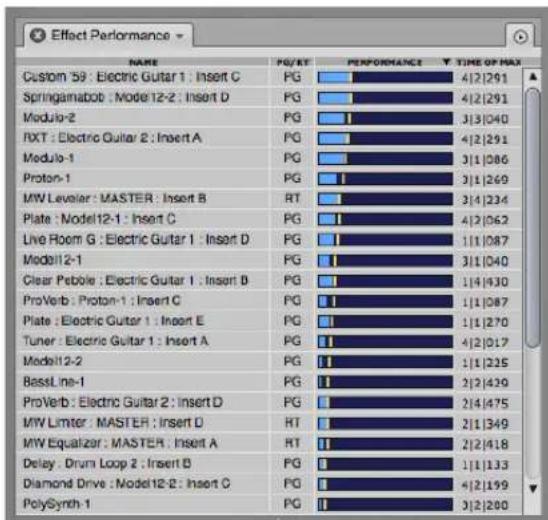Screen dimensions: 548x520
Task: Select the Plate : Electric Guitar 1 : Insert E row
Action: [269, 321]
